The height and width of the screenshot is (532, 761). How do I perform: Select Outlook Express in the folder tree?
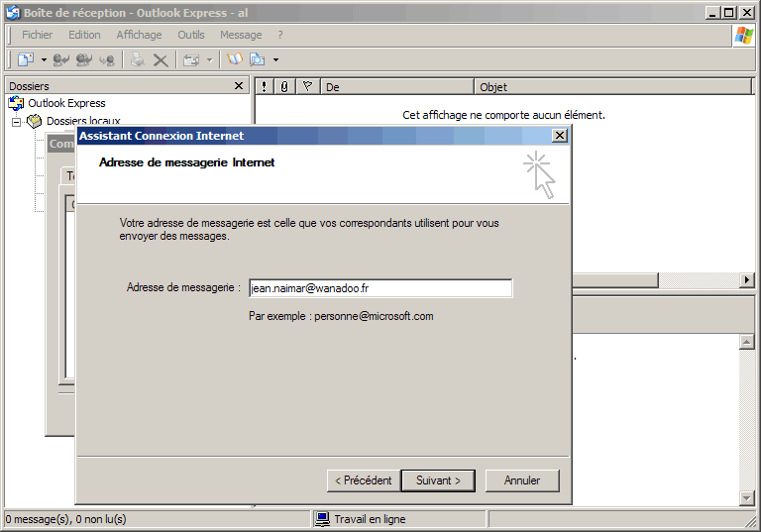coord(65,103)
